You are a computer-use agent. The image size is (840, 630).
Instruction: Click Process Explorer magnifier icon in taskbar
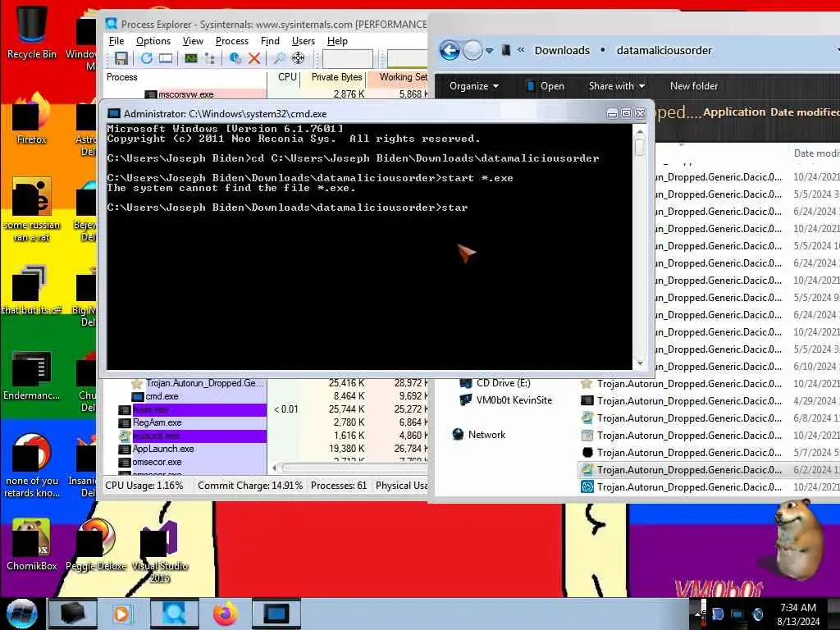click(175, 614)
